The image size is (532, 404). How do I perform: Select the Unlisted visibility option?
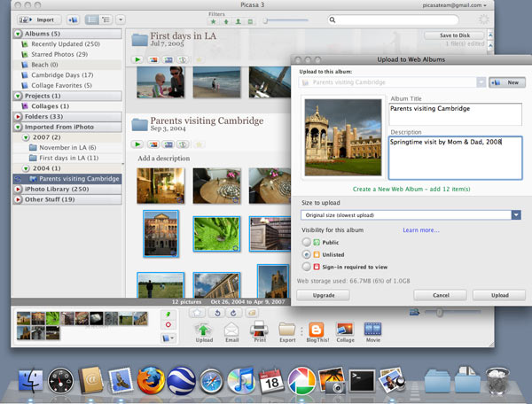pos(308,252)
